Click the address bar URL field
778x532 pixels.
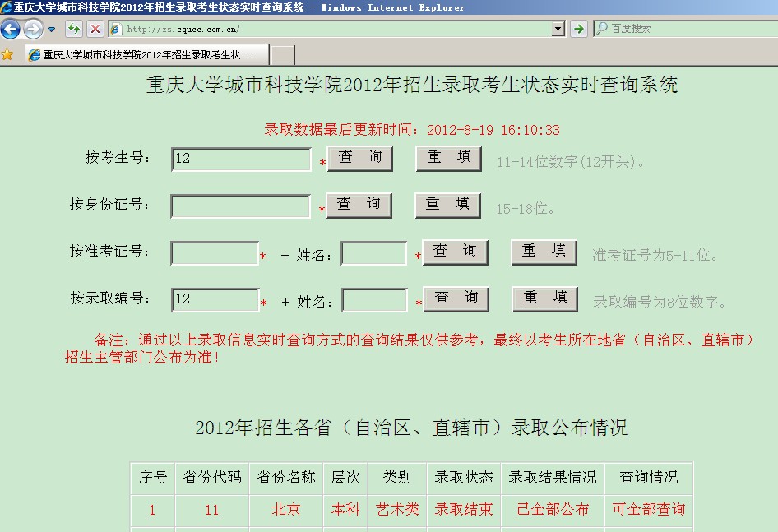pos(329,30)
